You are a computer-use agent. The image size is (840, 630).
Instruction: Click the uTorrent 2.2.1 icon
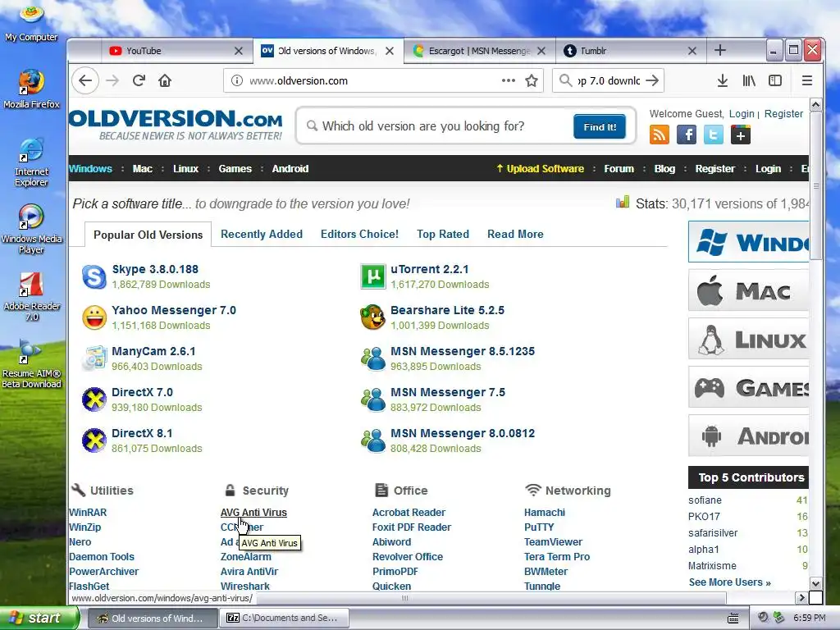(x=373, y=276)
